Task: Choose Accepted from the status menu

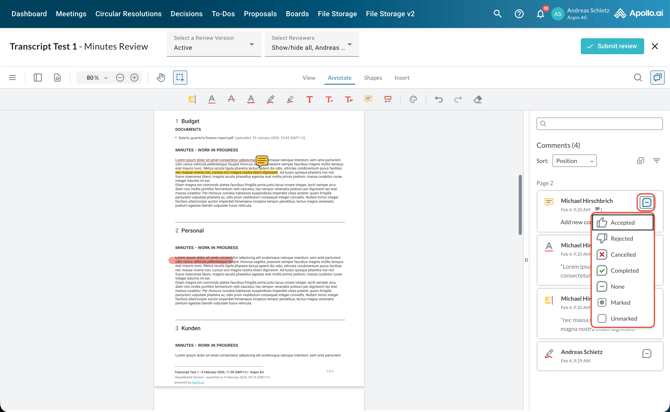Action: click(x=622, y=223)
